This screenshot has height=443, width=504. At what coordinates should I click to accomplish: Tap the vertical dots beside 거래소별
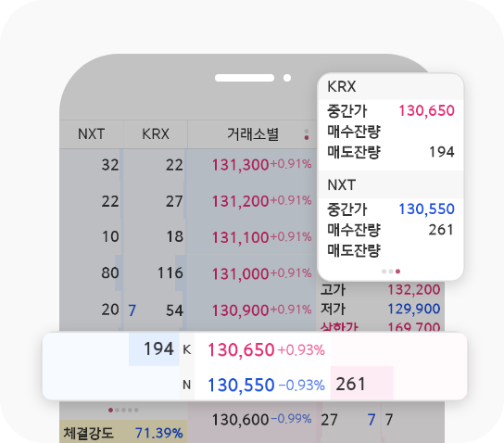point(307,134)
